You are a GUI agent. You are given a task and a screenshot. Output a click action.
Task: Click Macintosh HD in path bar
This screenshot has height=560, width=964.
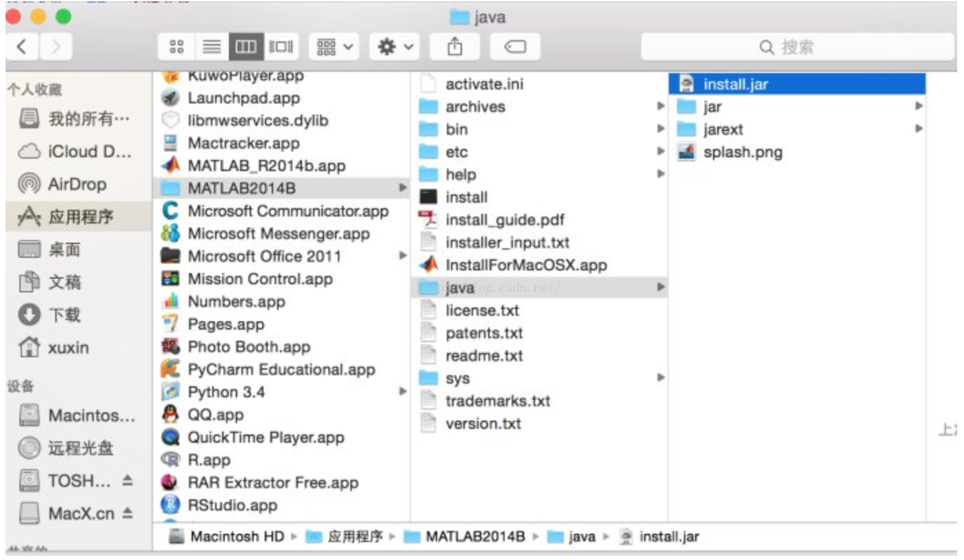(x=226, y=537)
